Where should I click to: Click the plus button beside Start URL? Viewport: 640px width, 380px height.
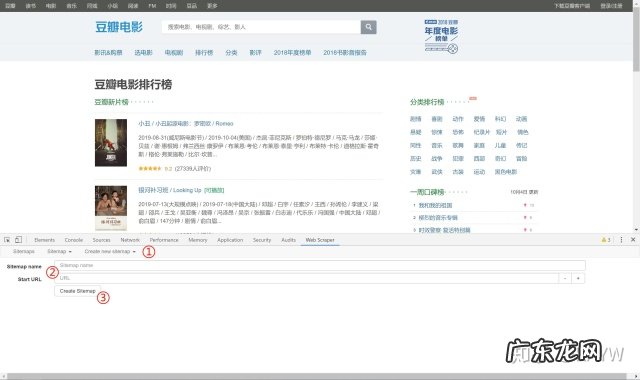point(578,278)
